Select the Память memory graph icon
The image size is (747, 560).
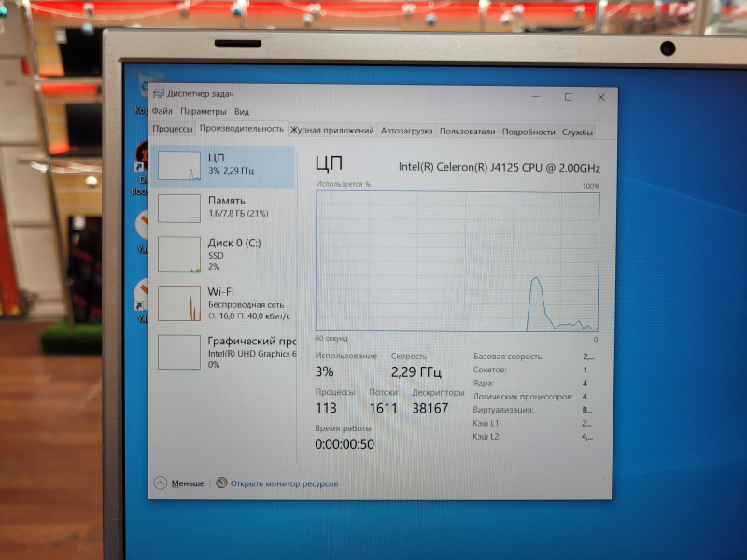click(x=179, y=208)
